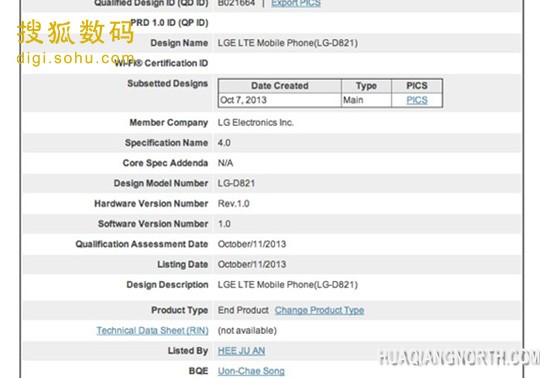The width and height of the screenshot is (550, 378).
Task: Select the Design Description value text
Action: 288,285
